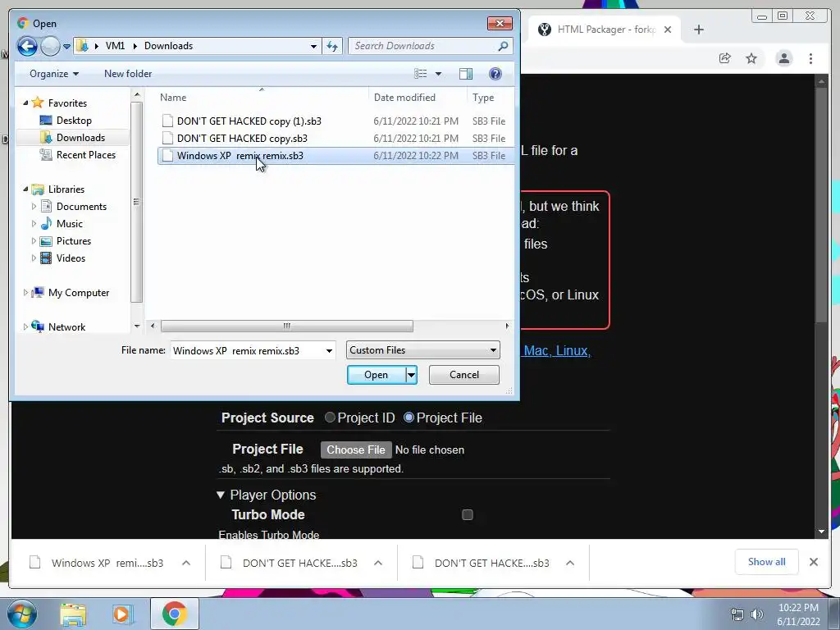Screen dimensions: 840x630
Task: Click the dropdown arrow on the Open button
Action: (x=412, y=375)
